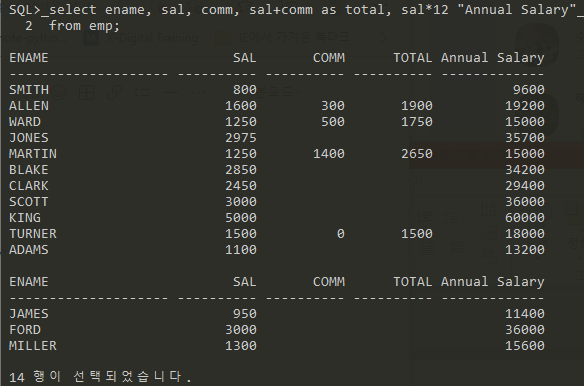This screenshot has height=386, width=584.
Task: Click the employee name WARD
Action: [x=25, y=122]
